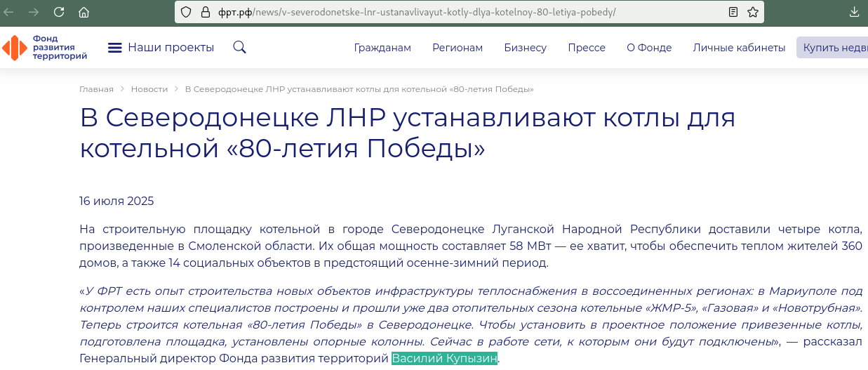Reload the current page

pos(59,12)
